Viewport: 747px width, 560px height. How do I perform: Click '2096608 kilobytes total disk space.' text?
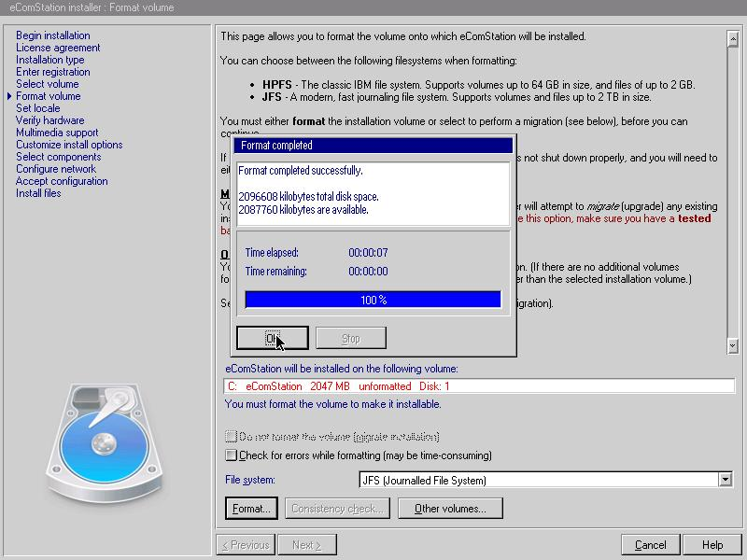tap(309, 197)
